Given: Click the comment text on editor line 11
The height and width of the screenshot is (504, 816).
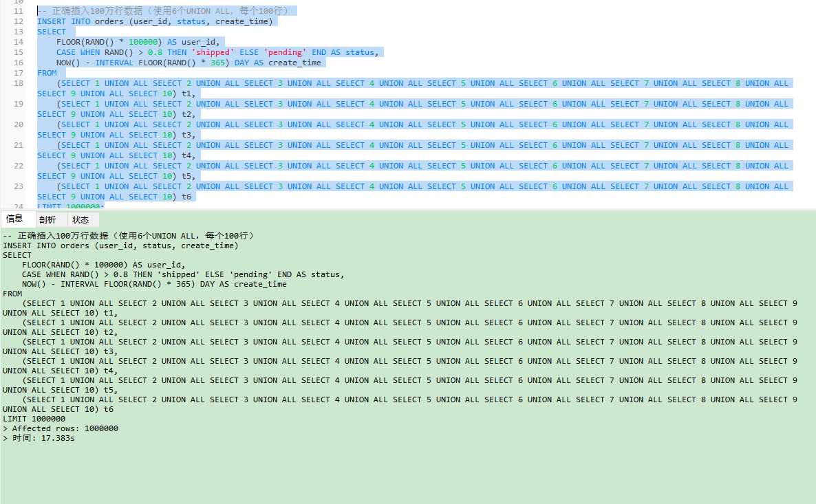Looking at the screenshot, I should (x=165, y=11).
